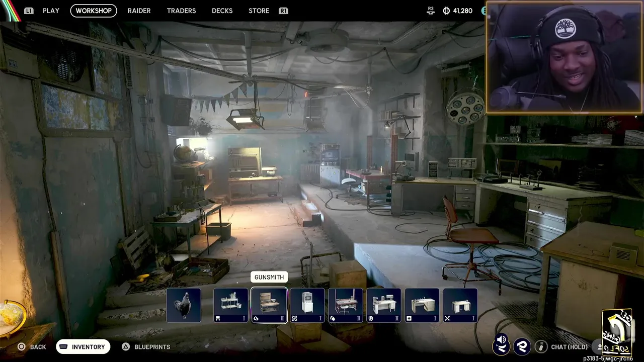Select the station tile with shield icon
Image resolution: width=644 pixels, height=362 pixels.
click(x=384, y=305)
